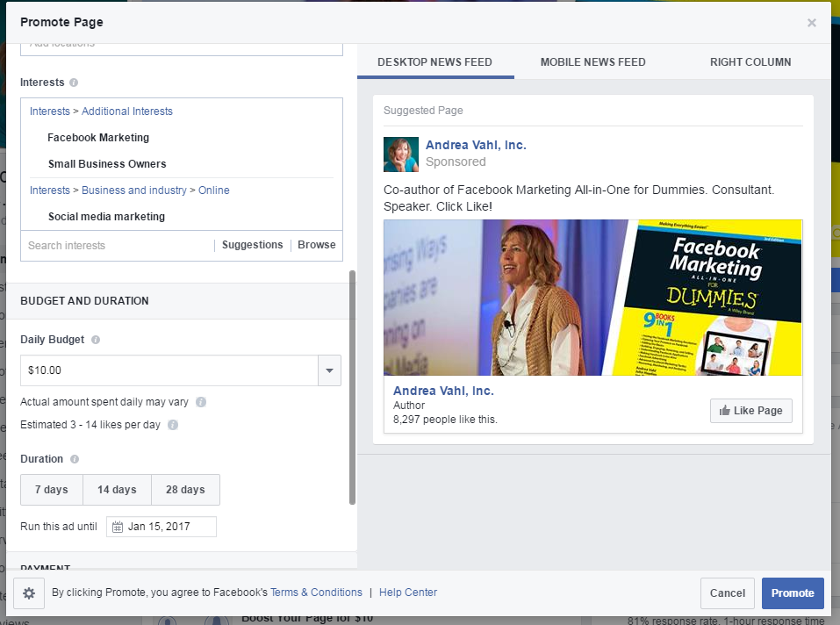
Task: Select the Facebook Marketing interest
Action: pos(98,138)
